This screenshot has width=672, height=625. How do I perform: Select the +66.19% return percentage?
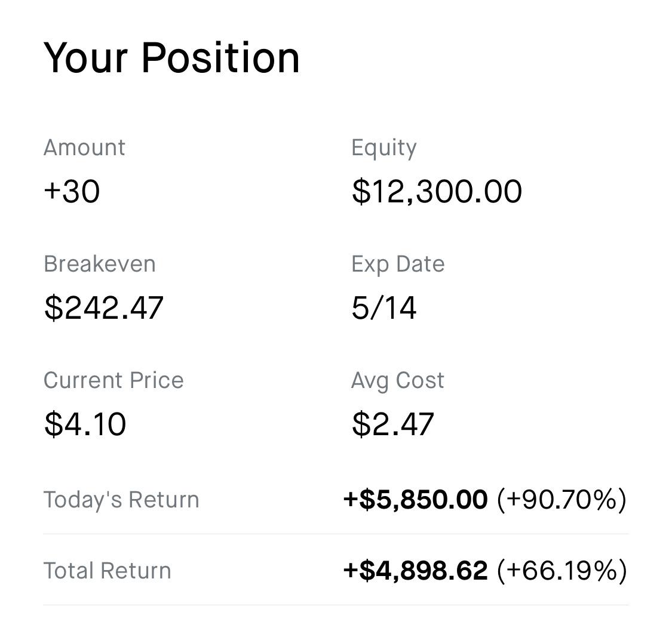coord(561,571)
